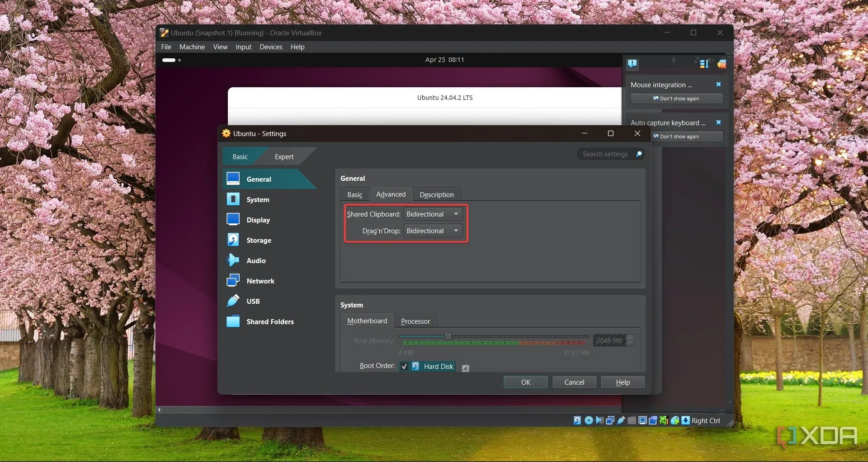Viewport: 868px width, 462px height.
Task: Click the network adapters indicator in status bar
Action: 610,420
